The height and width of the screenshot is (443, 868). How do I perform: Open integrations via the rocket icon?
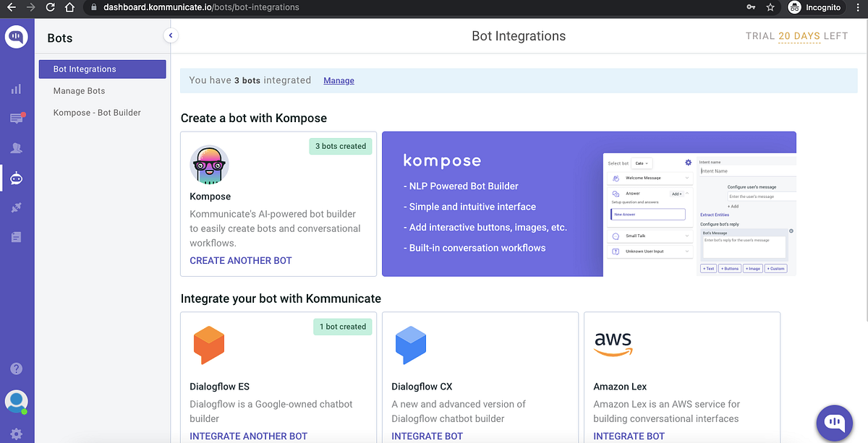[x=16, y=207]
